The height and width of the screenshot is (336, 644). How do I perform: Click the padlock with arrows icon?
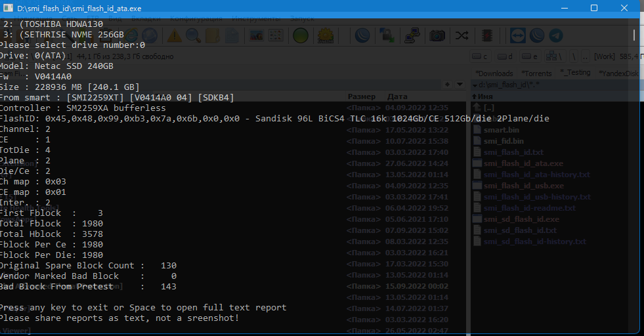coord(387,35)
